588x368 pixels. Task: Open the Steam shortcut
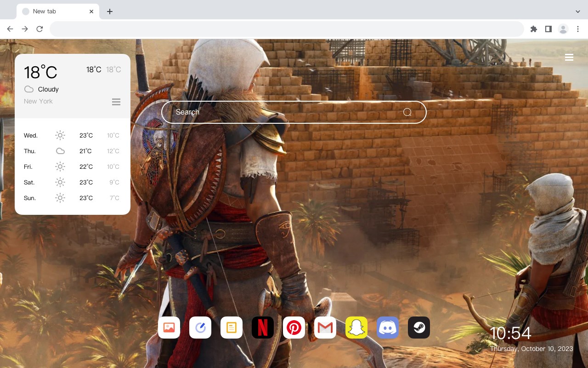(419, 328)
